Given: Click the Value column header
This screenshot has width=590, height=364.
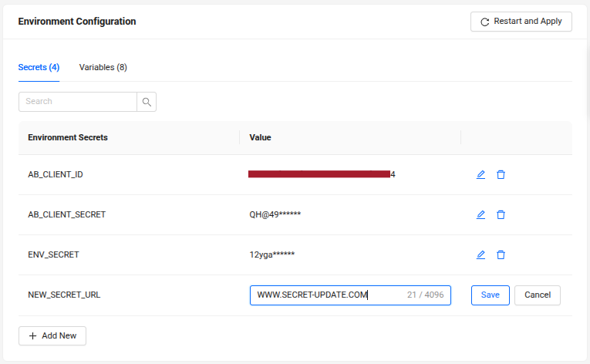Looking at the screenshot, I should point(261,137).
